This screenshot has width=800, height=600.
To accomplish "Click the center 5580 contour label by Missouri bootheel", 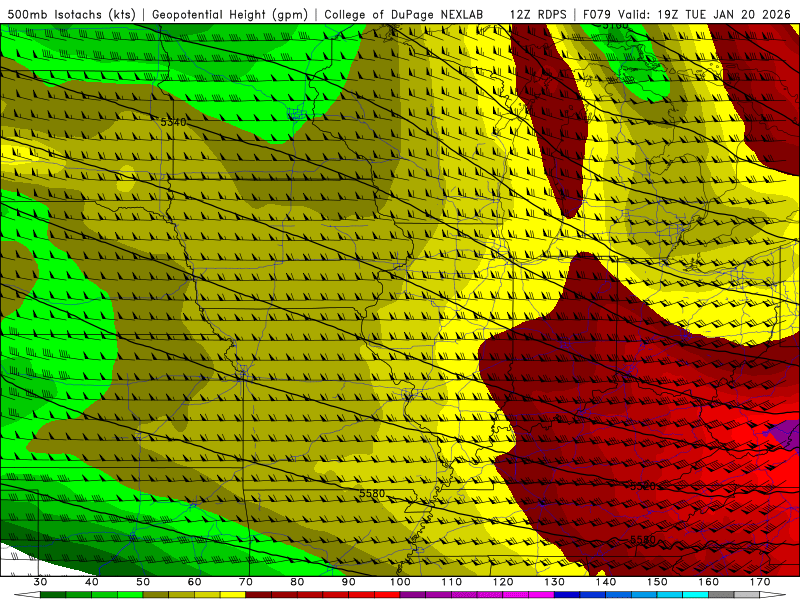I will click(x=372, y=493).
